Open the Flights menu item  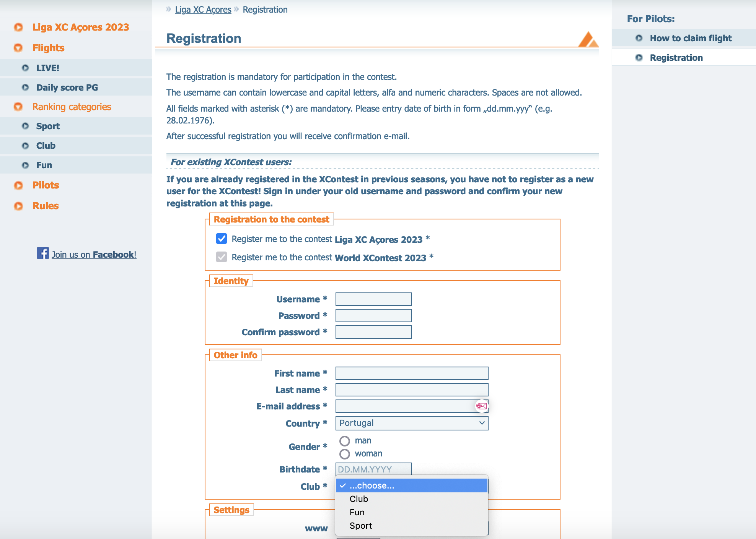pyautogui.click(x=48, y=48)
